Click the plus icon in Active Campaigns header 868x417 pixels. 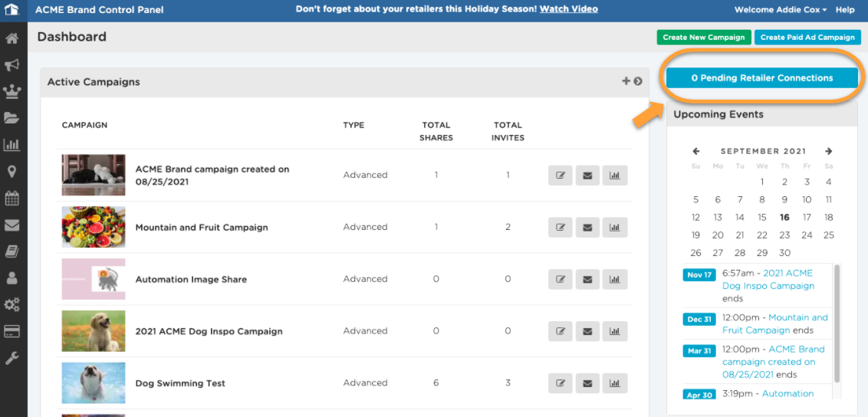pos(626,81)
